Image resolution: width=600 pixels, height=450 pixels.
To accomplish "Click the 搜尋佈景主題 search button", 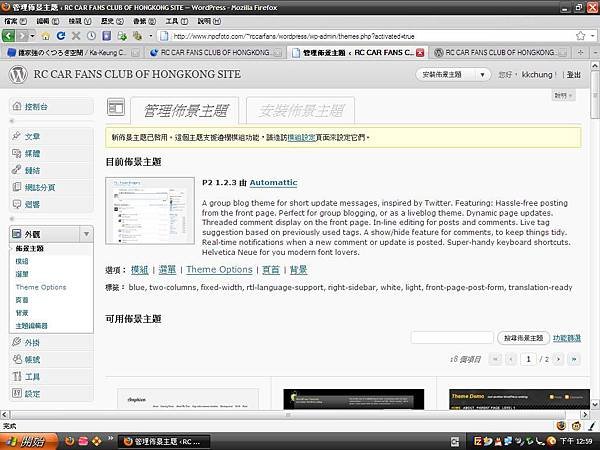I will click(x=523, y=338).
